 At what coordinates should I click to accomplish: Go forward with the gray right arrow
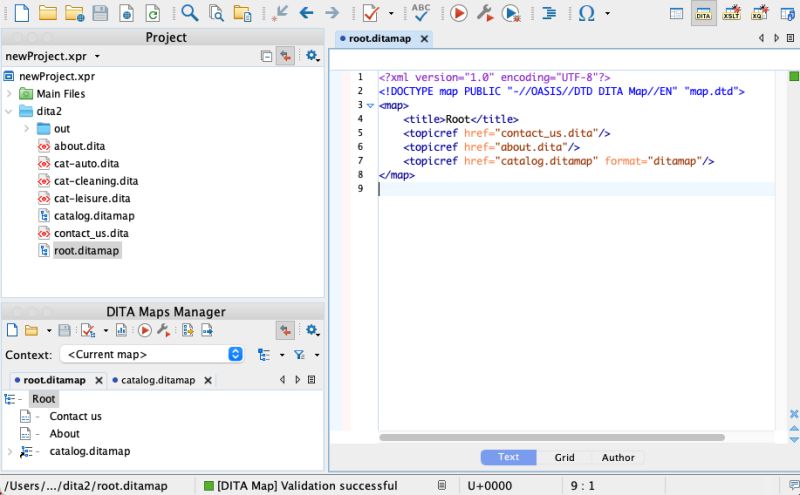(332, 13)
